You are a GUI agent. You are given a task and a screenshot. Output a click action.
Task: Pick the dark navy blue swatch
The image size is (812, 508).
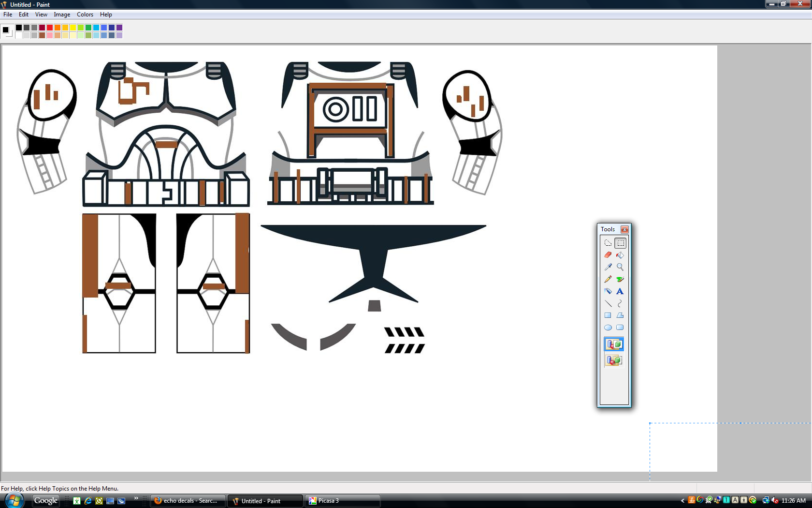[x=112, y=28]
